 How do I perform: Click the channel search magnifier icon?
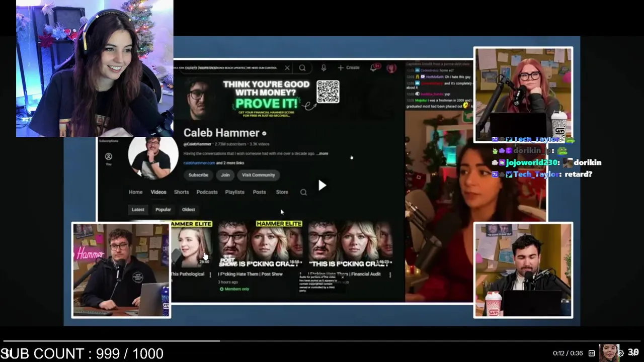click(x=303, y=192)
